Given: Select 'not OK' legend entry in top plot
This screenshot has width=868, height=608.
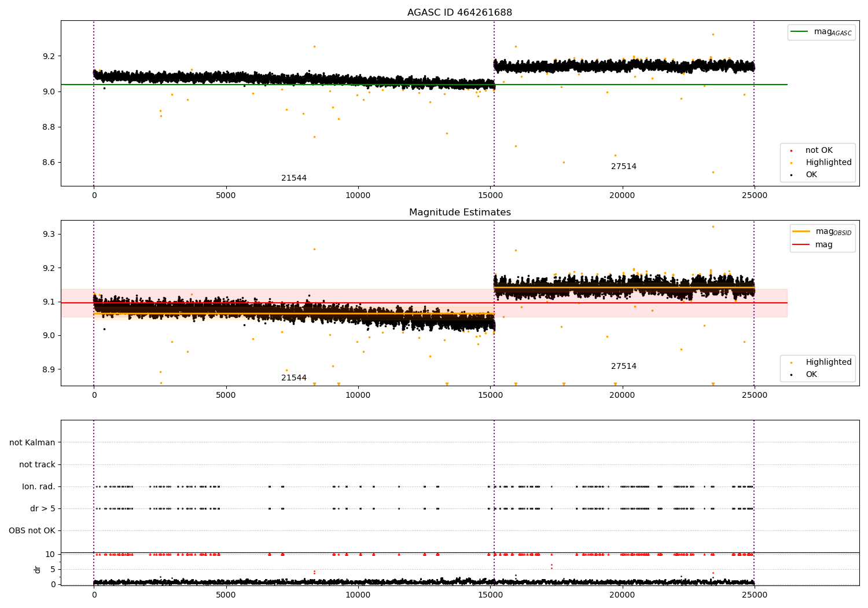Looking at the screenshot, I should tap(819, 151).
